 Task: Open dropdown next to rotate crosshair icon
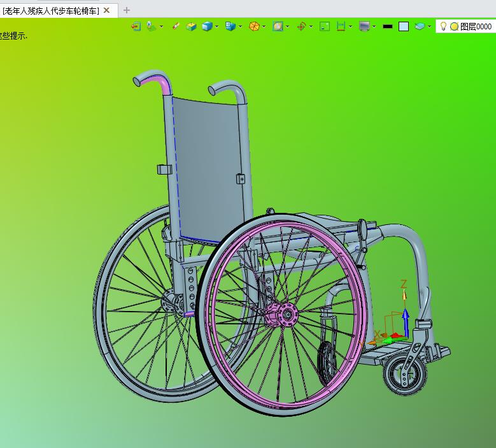(x=311, y=27)
